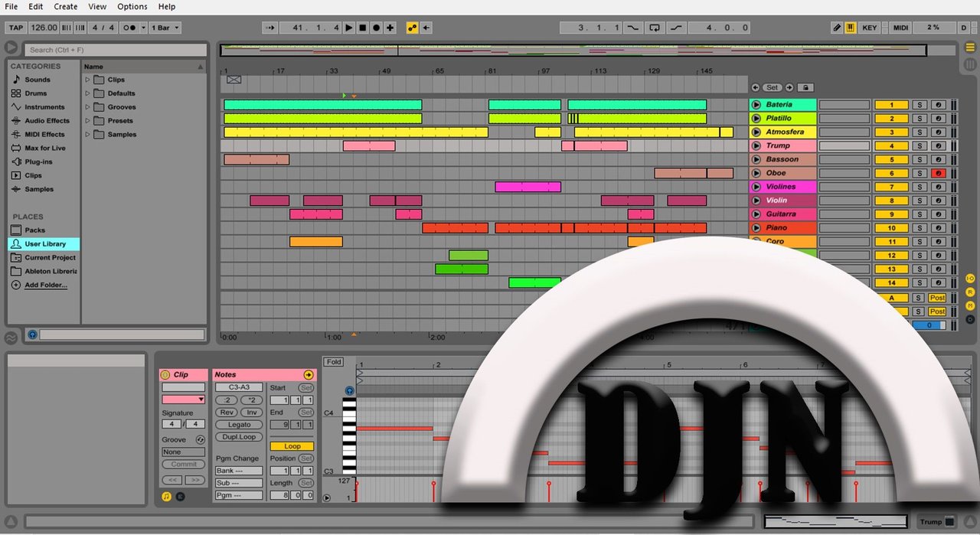Viewport: 980px width, 535px height.
Task: Open the Audio Effects category
Action: coord(46,121)
